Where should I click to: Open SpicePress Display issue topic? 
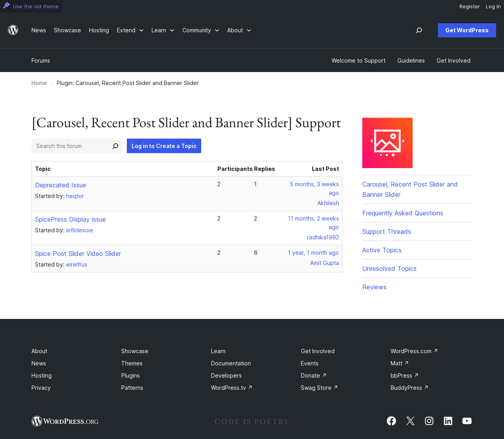[70, 219]
